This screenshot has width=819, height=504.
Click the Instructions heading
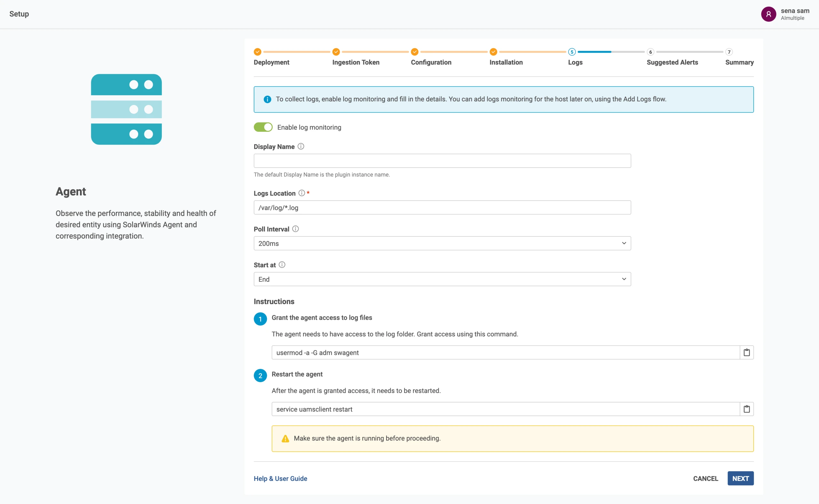(274, 301)
